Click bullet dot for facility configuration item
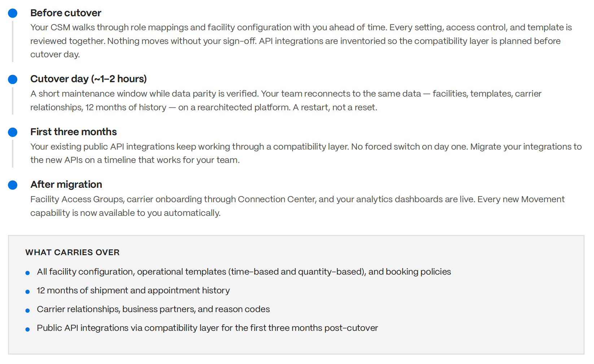The height and width of the screenshot is (364, 594). click(x=27, y=273)
